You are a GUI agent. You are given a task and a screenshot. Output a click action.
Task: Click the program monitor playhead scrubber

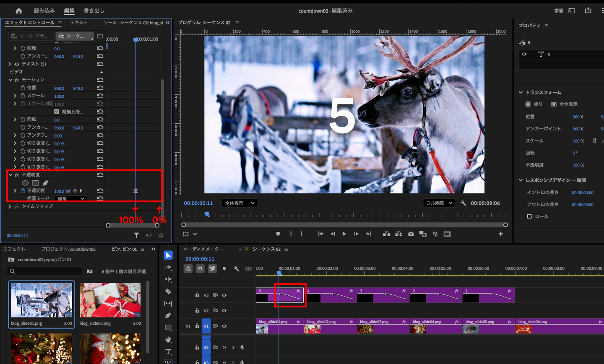click(x=207, y=214)
